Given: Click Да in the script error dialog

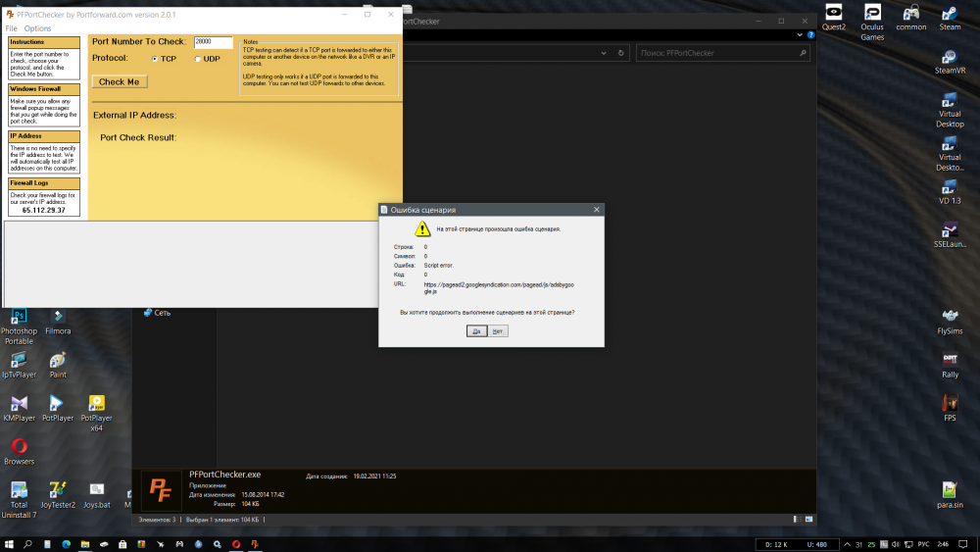Looking at the screenshot, I should [x=476, y=331].
